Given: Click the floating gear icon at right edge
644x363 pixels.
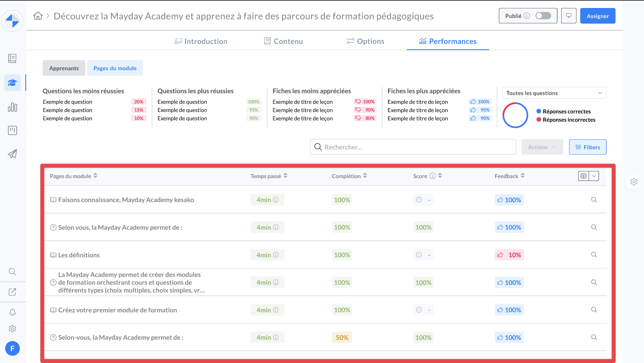Looking at the screenshot, I should [x=634, y=182].
